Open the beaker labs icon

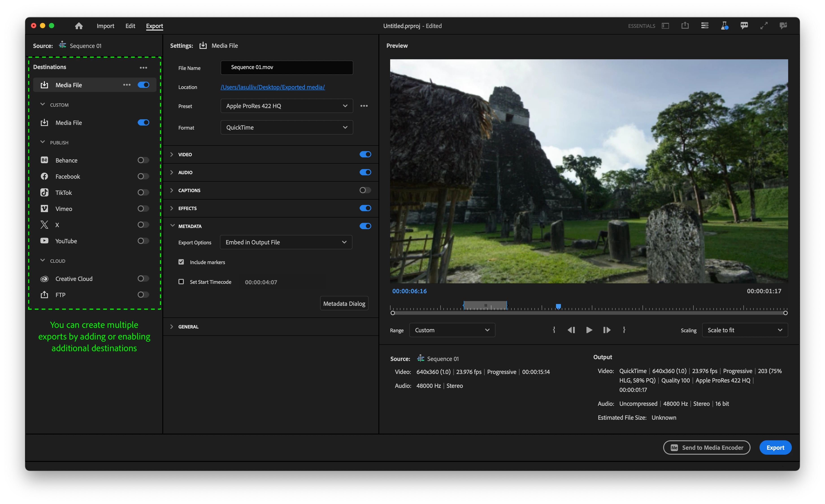pos(724,26)
